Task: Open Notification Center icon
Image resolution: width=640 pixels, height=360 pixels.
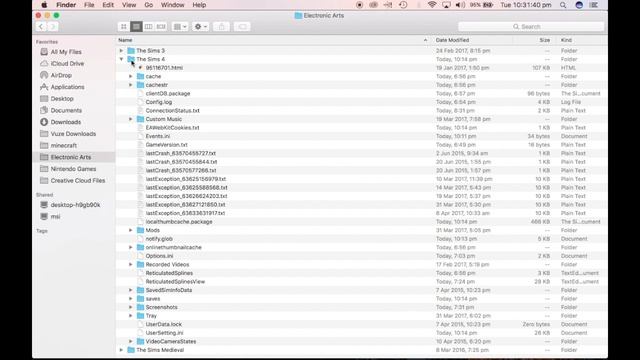Action: (594, 5)
